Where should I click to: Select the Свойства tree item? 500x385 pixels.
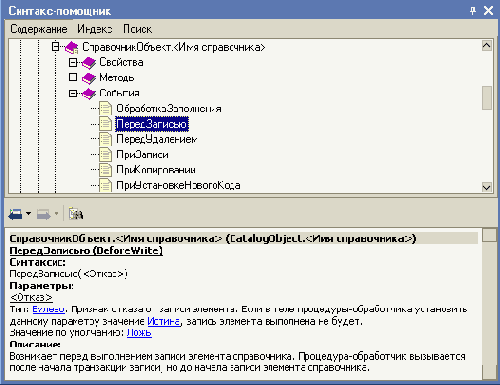click(x=121, y=62)
